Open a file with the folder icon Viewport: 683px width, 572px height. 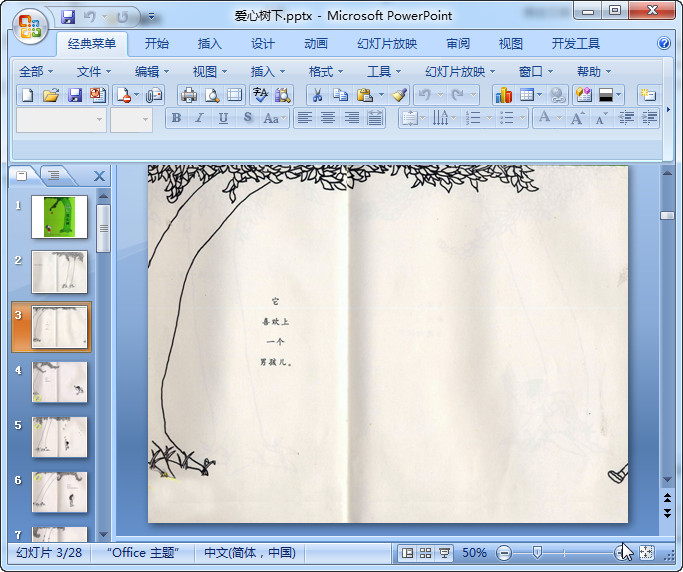pos(51,95)
